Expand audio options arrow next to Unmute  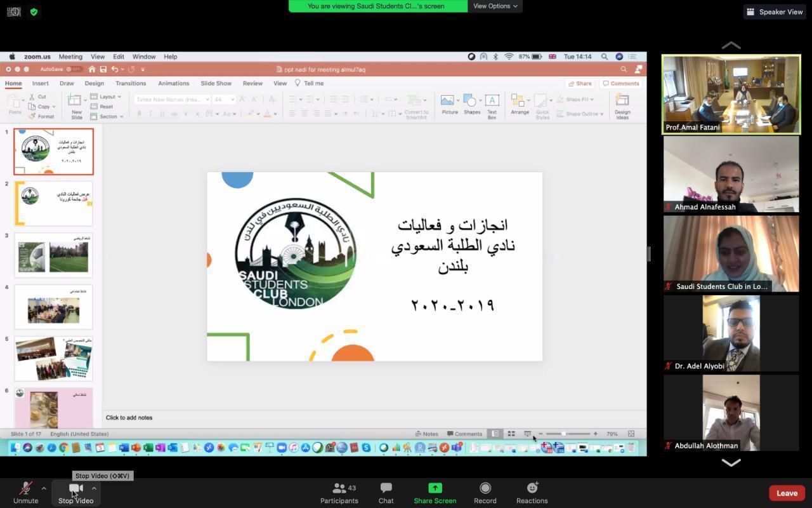click(x=43, y=488)
